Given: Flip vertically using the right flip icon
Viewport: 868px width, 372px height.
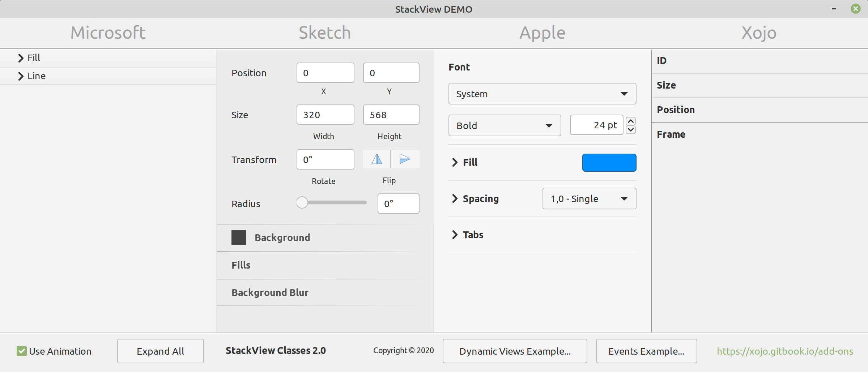Looking at the screenshot, I should coord(405,159).
